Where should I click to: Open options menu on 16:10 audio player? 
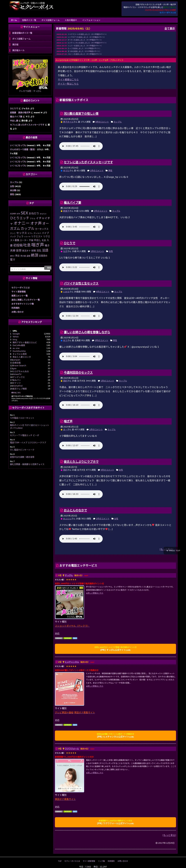[99, 405]
